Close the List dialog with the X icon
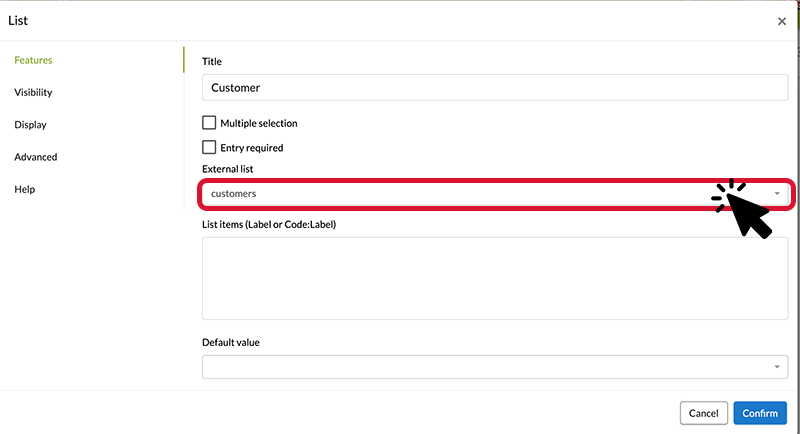 (x=782, y=21)
